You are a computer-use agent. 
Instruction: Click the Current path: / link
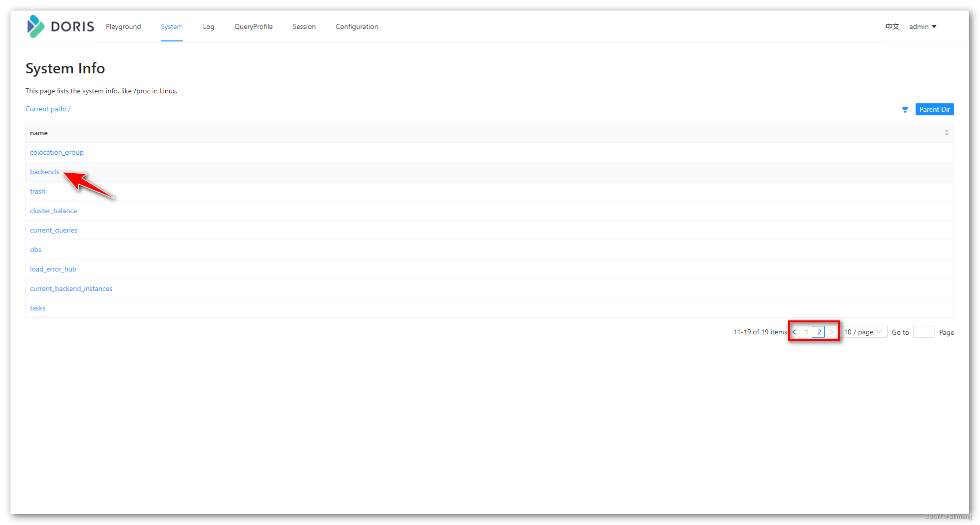tap(48, 109)
